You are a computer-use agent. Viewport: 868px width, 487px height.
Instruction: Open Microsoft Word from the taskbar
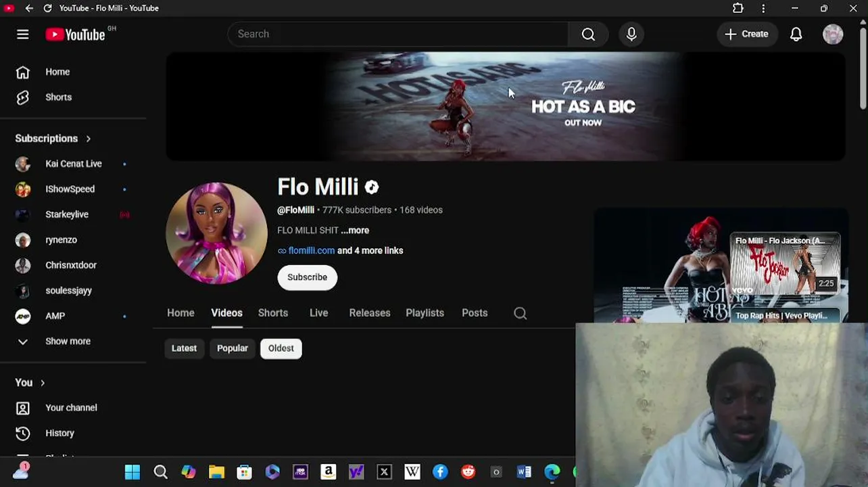pyautogui.click(x=524, y=472)
